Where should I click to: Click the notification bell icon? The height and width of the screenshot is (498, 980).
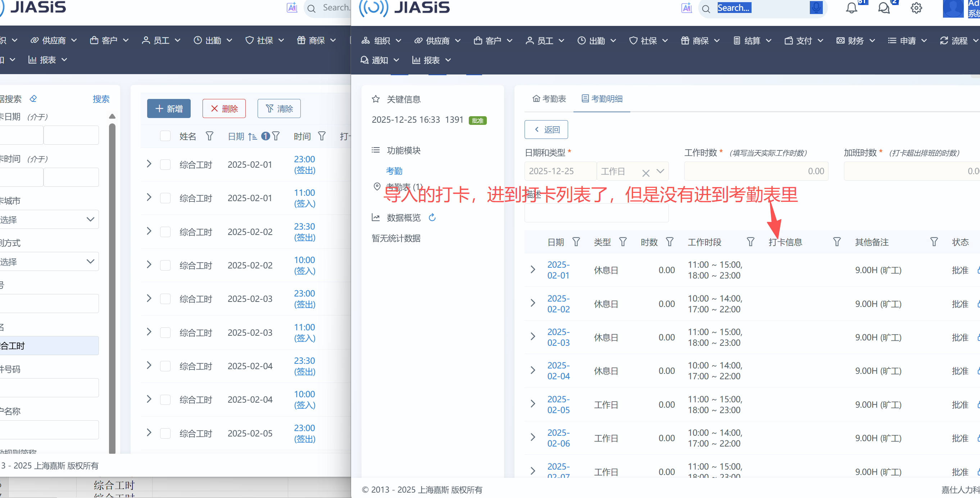[x=852, y=8]
